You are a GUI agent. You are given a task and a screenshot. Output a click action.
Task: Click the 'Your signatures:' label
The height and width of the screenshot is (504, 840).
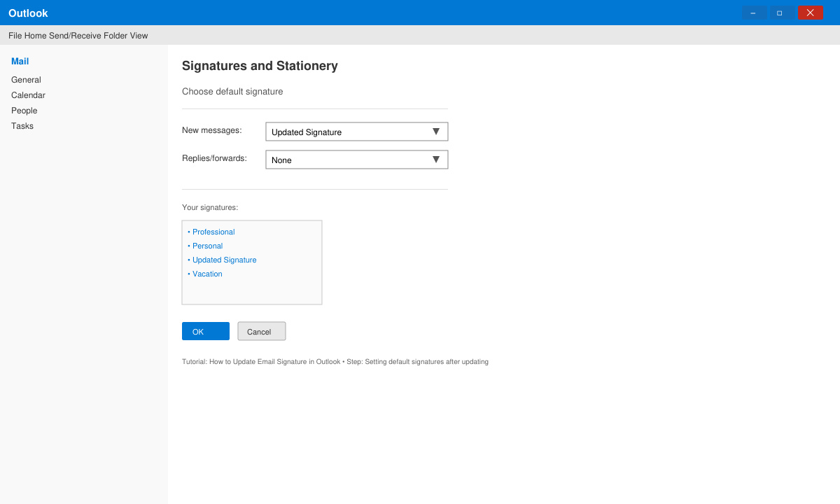[x=210, y=208]
